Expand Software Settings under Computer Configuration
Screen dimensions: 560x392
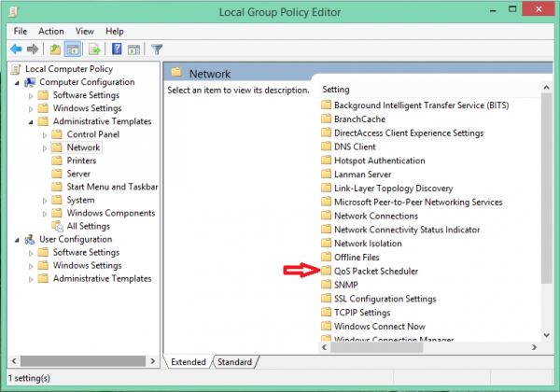point(31,96)
